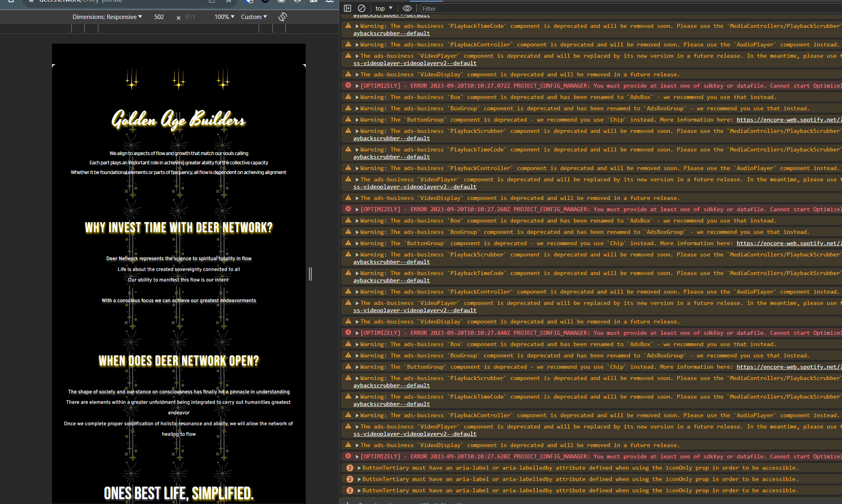
Task: Click the first OPTIMIZELY error red icon
Action: point(348,85)
